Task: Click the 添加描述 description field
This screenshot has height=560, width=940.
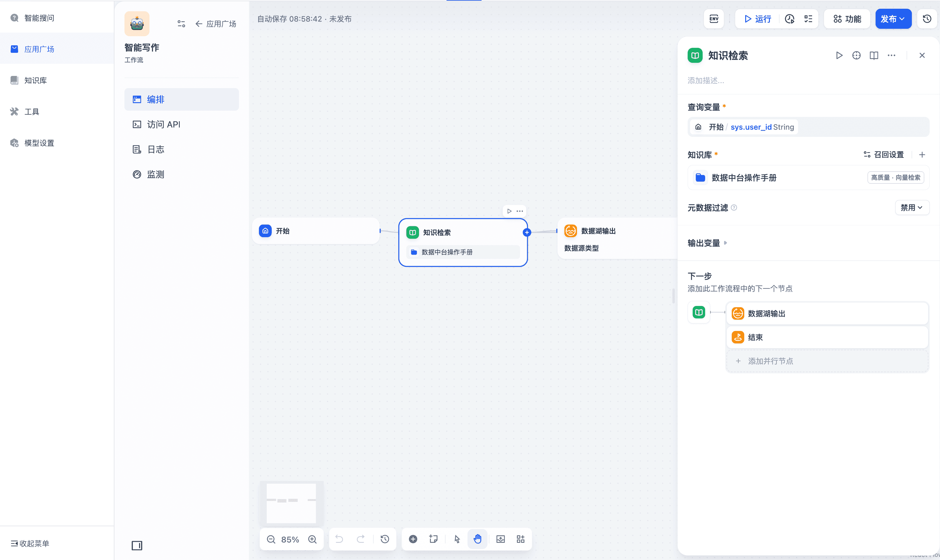Action: pos(706,80)
